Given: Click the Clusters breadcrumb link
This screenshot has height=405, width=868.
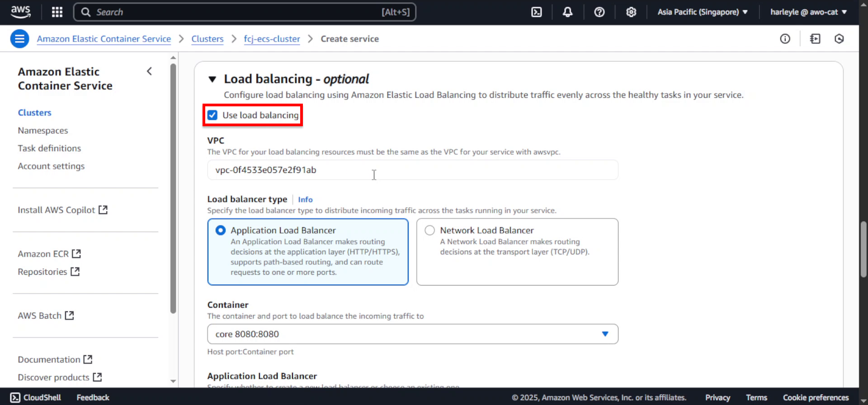Looking at the screenshot, I should (x=208, y=39).
